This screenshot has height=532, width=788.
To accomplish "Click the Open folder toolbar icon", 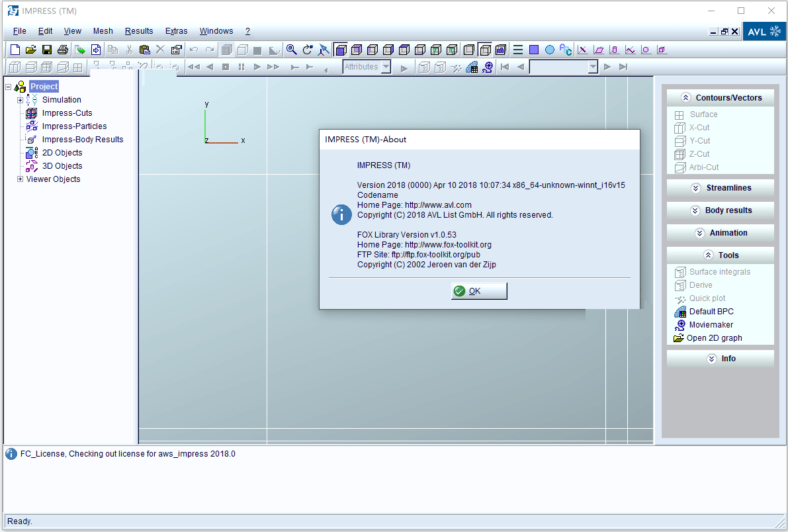I will (31, 50).
